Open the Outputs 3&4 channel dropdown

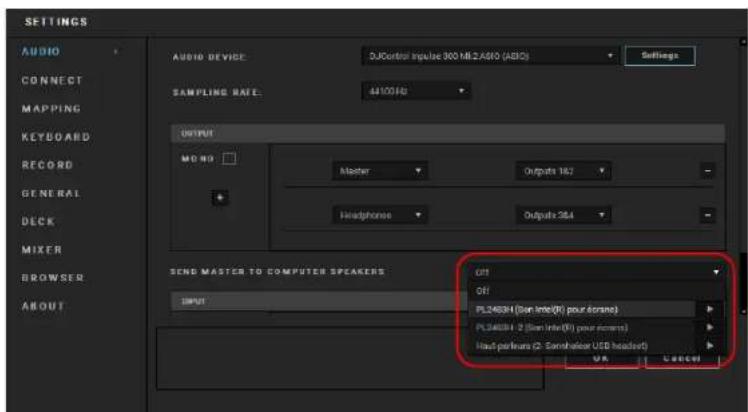pyautogui.click(x=563, y=216)
